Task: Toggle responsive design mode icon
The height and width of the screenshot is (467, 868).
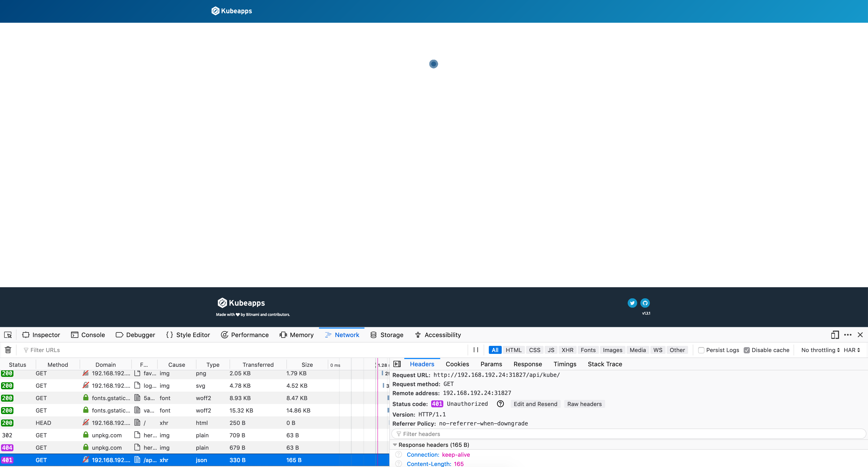Action: pos(835,335)
